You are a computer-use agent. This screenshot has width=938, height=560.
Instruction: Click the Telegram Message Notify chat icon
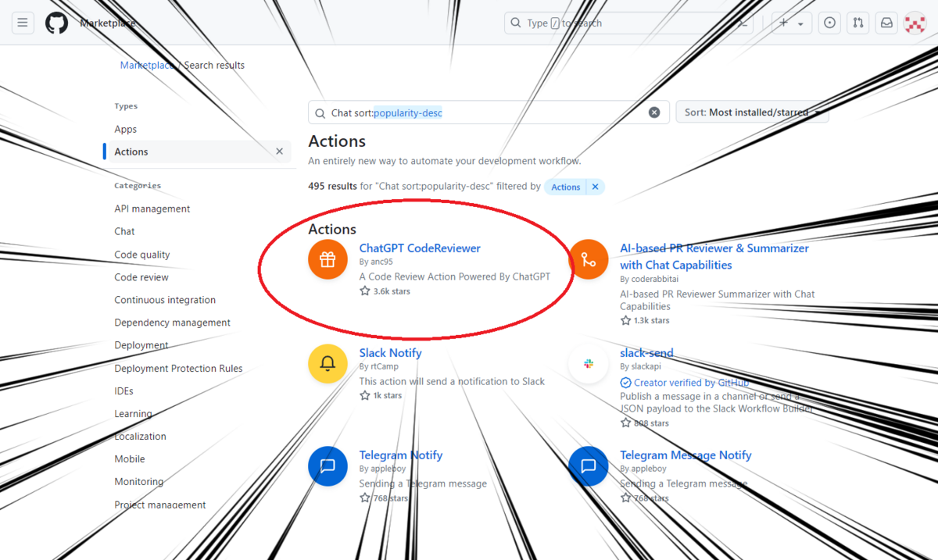tap(589, 466)
